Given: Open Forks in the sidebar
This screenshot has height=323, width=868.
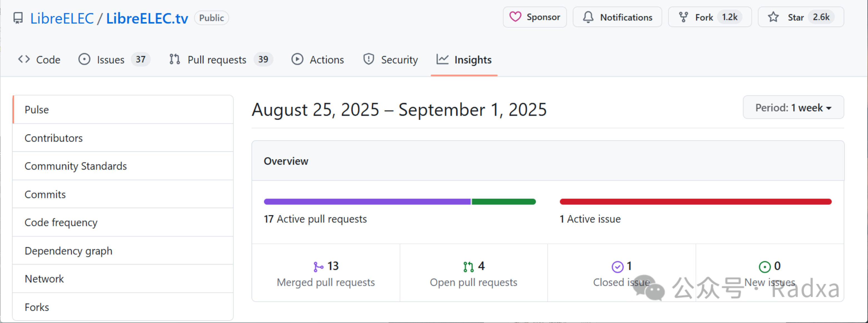Looking at the screenshot, I should pos(123,307).
